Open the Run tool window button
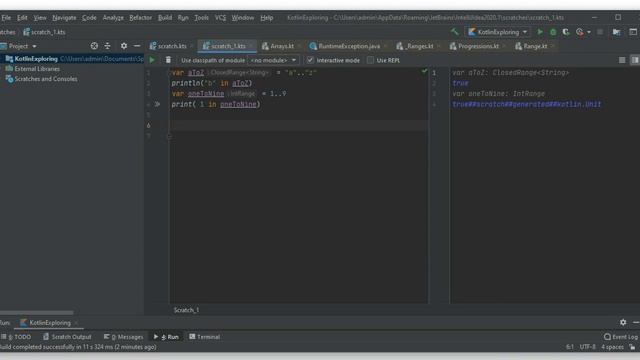640x360 pixels. click(166, 337)
